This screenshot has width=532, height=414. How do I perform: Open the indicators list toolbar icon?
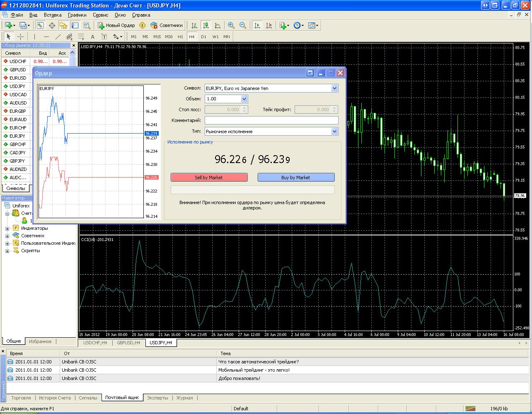284,25
